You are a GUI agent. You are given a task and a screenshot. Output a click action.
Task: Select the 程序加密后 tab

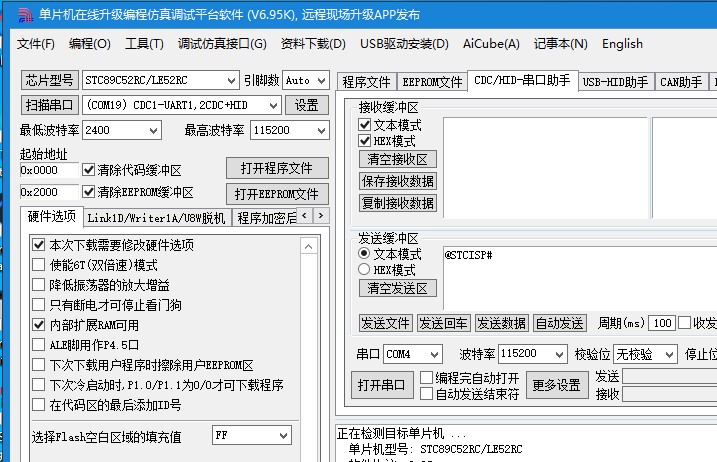point(265,218)
